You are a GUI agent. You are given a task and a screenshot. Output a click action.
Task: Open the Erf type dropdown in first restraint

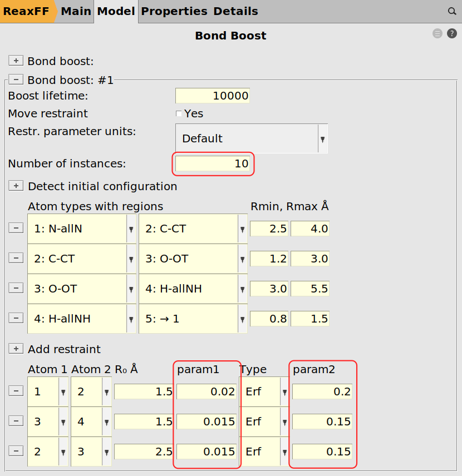pyautogui.click(x=264, y=391)
